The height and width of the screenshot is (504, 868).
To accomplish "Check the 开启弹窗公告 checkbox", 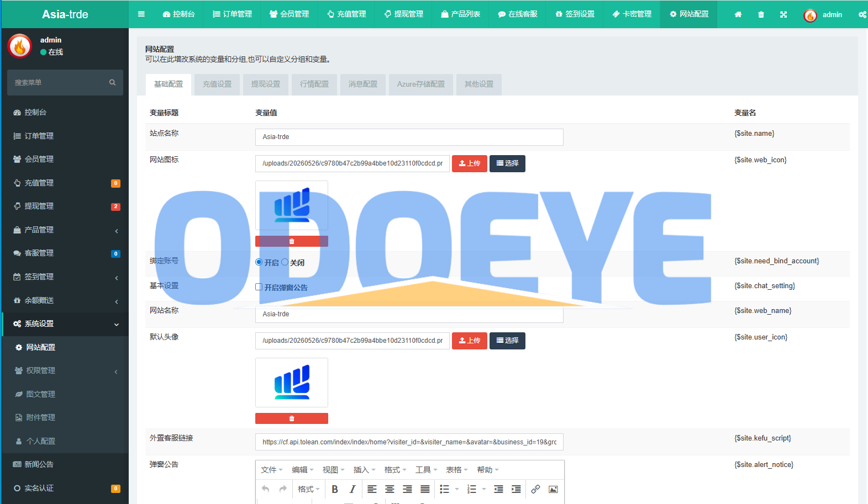I will tap(259, 287).
